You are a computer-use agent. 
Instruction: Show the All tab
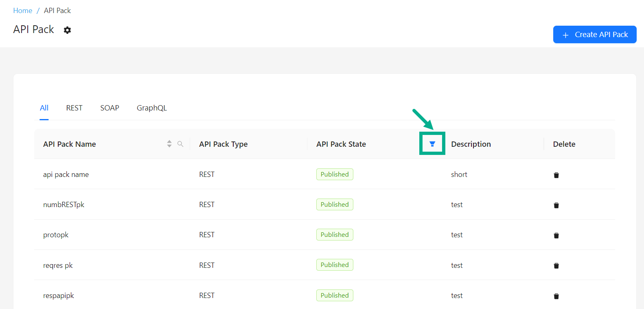pyautogui.click(x=44, y=108)
